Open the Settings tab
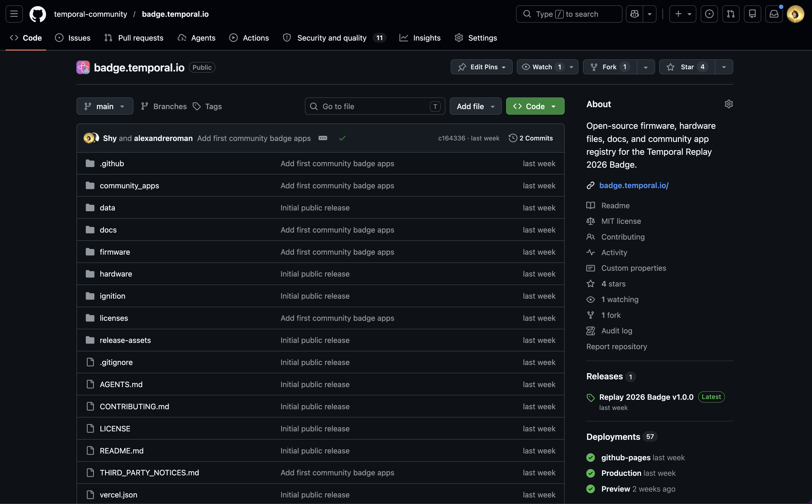The image size is (812, 504). pyautogui.click(x=476, y=38)
